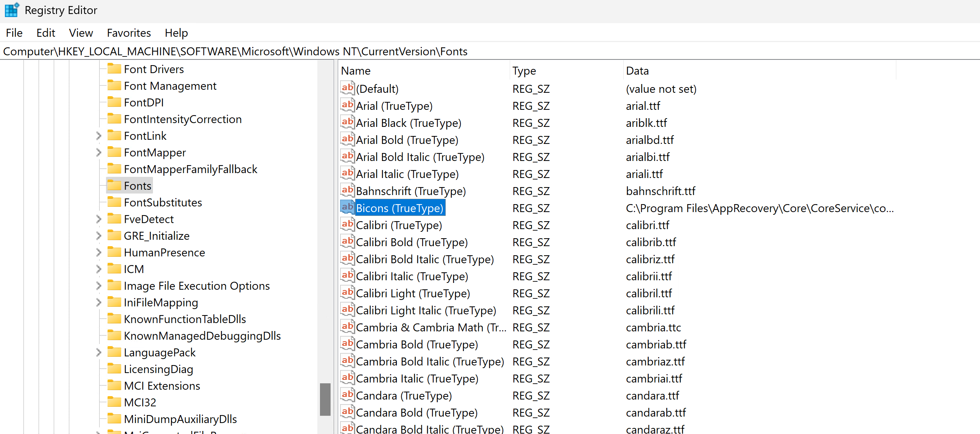Open the View menu
Image resolution: width=980 pixels, height=434 pixels.
point(81,33)
